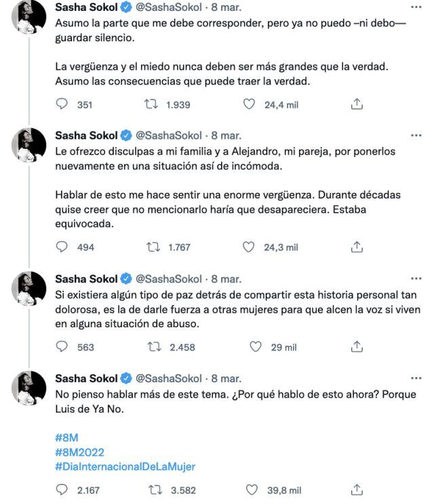This screenshot has height=504, width=434.
Task: Open more options on the last tweet
Action: (x=416, y=378)
